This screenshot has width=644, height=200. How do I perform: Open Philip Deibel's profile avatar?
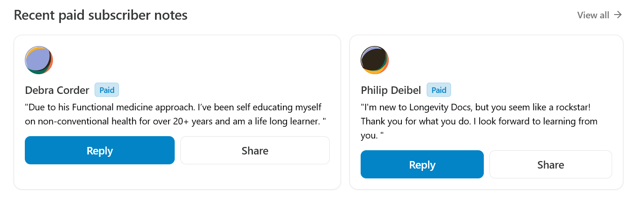(x=375, y=60)
